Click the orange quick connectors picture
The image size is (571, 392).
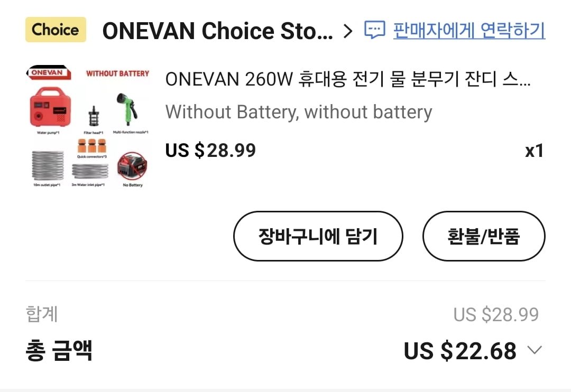pos(92,145)
